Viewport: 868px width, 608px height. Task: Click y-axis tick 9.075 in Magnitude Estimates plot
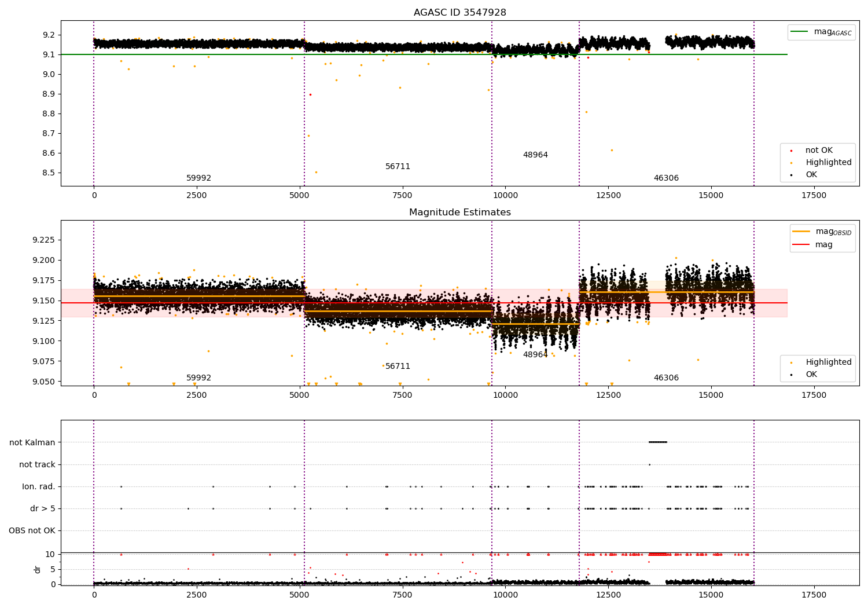[x=44, y=361]
